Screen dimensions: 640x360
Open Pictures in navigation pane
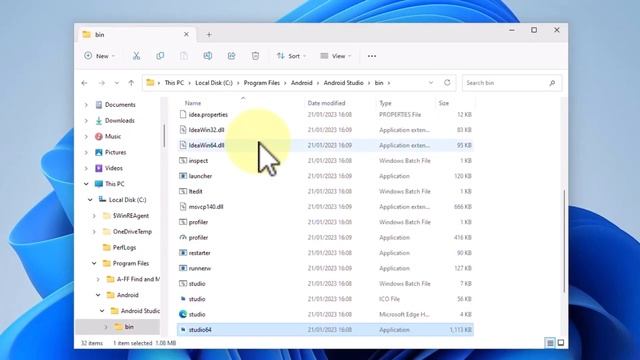click(116, 152)
